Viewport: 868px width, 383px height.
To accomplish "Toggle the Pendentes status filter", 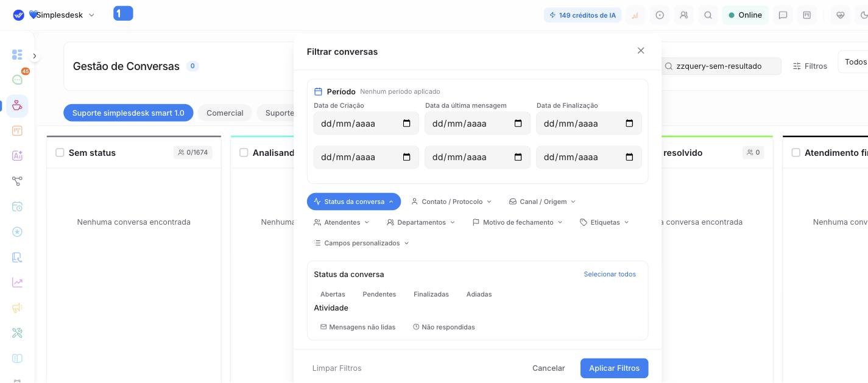I will [x=379, y=294].
